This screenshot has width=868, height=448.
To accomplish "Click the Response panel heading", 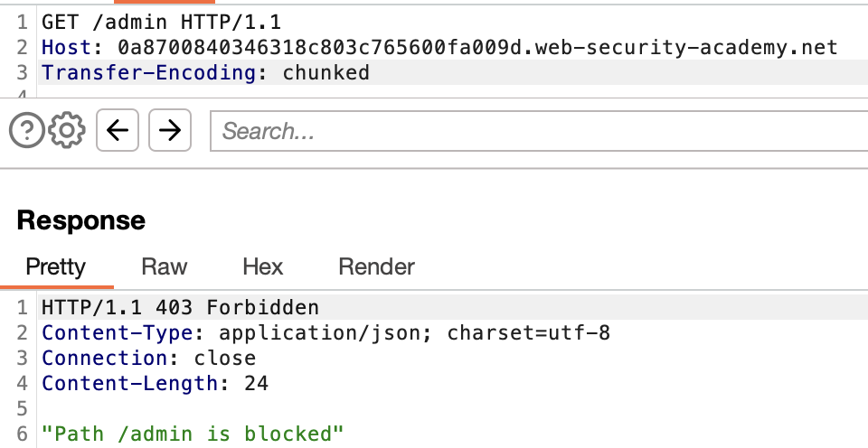I will [x=81, y=220].
